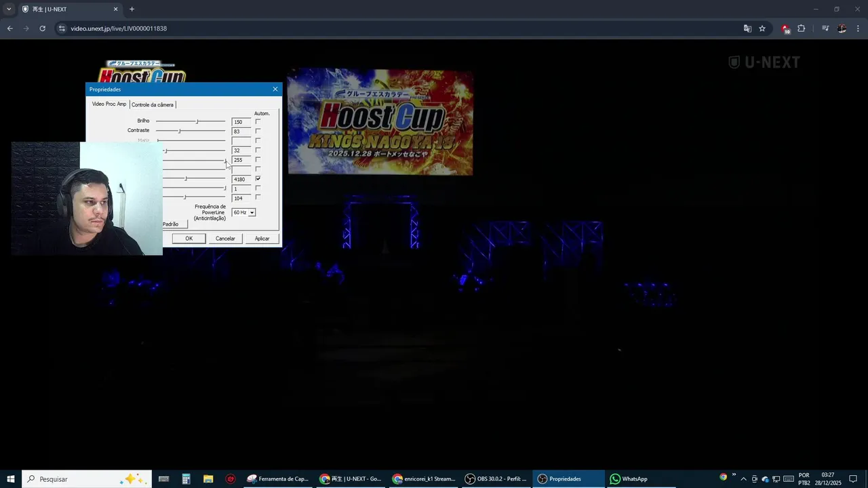Reset settings with the Padrão button
The image size is (868, 488).
tap(174, 224)
